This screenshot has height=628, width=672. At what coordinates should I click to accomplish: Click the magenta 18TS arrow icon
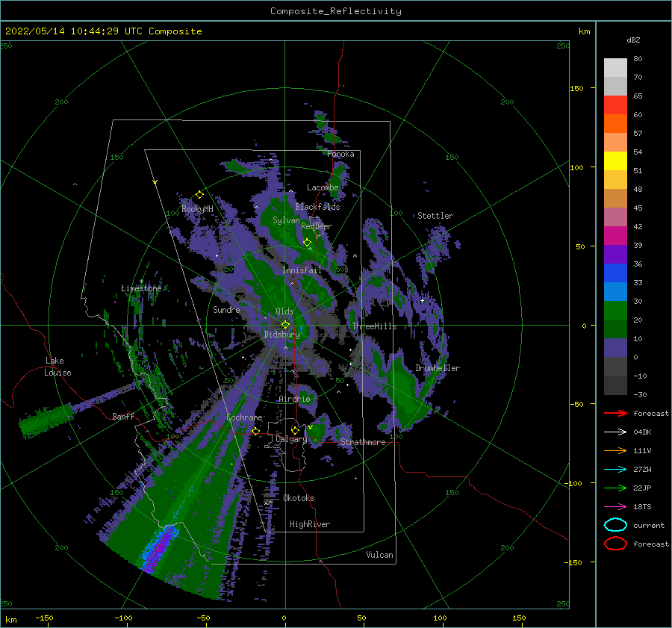tap(615, 507)
